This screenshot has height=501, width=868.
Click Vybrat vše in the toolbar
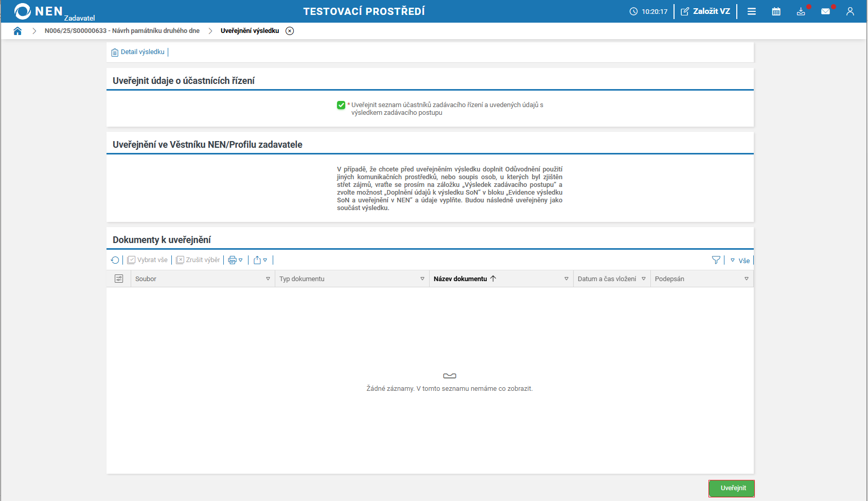click(x=148, y=260)
